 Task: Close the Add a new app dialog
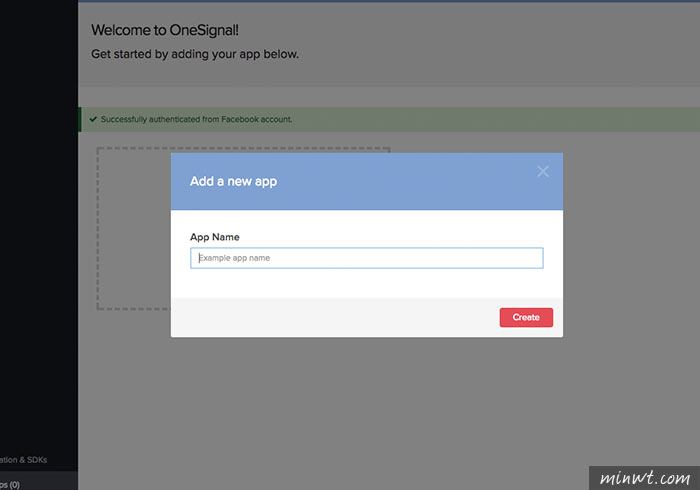(543, 171)
